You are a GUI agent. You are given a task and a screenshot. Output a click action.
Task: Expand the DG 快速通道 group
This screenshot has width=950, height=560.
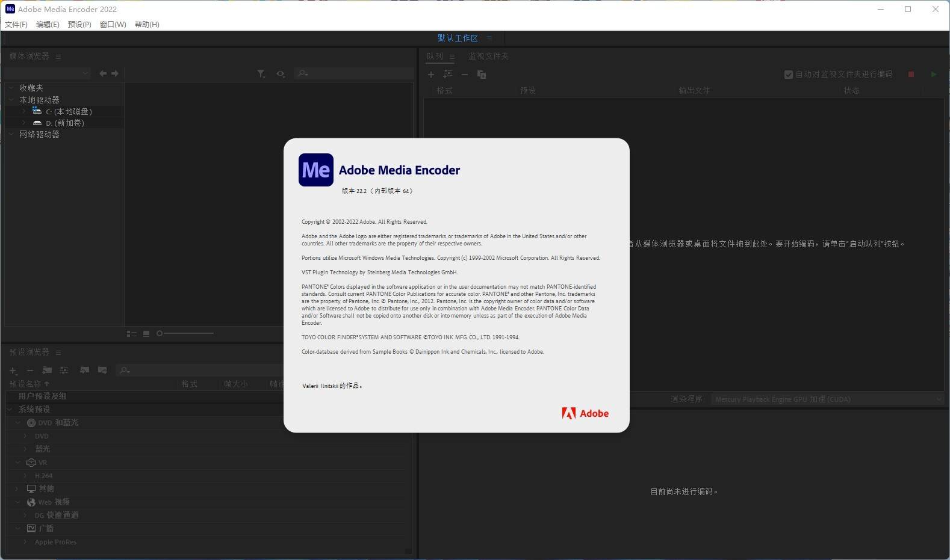click(25, 515)
